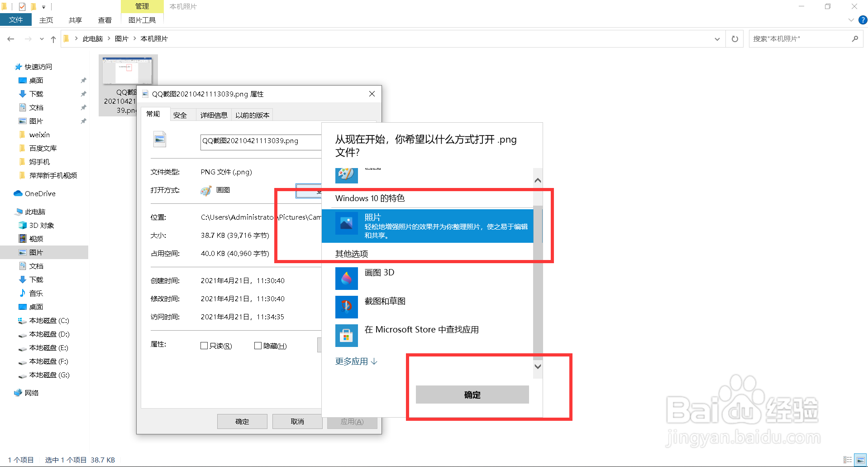The image size is (868, 467).
Task: Click the Up one level arrow
Action: click(x=53, y=39)
